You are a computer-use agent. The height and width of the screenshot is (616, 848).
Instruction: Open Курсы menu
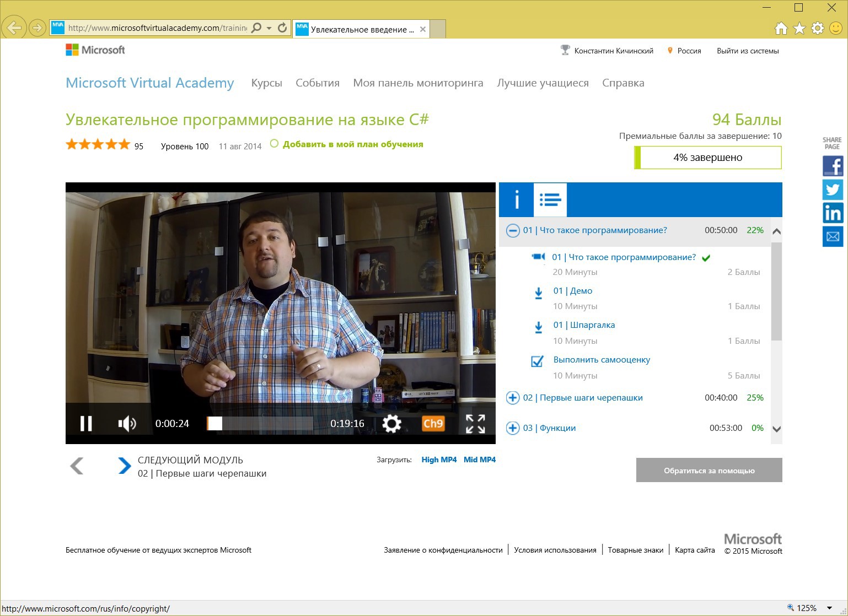pos(267,83)
